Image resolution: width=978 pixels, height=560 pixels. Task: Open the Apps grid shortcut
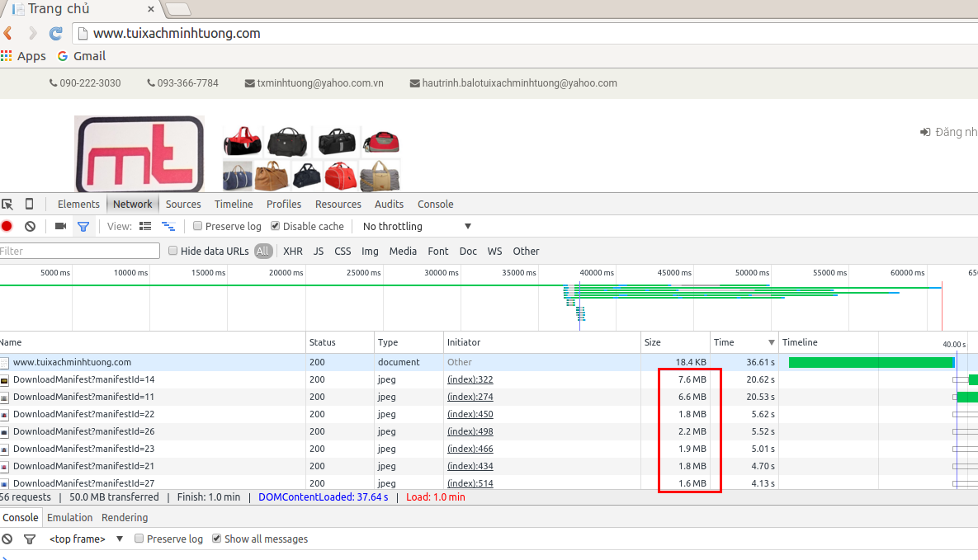point(23,56)
